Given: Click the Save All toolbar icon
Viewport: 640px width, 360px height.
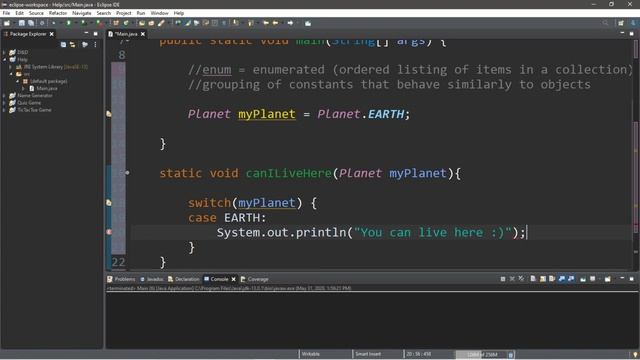Looking at the screenshot, I should point(31,23).
